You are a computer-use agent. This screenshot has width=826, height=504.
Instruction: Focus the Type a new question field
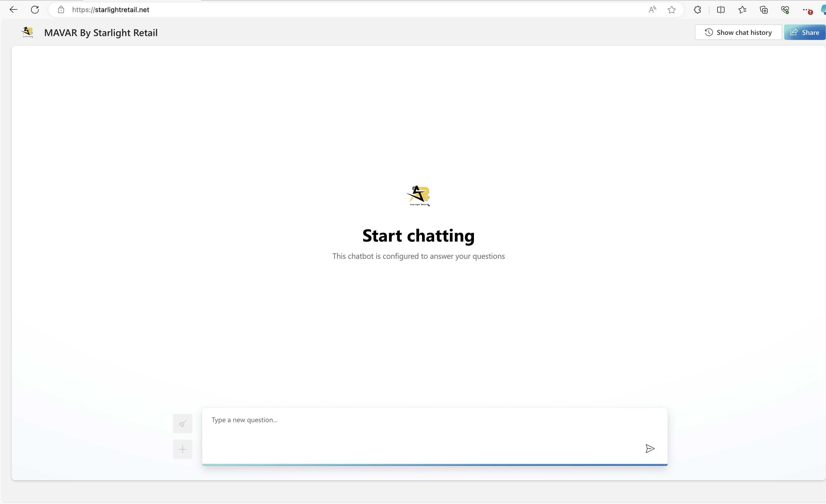(435, 436)
